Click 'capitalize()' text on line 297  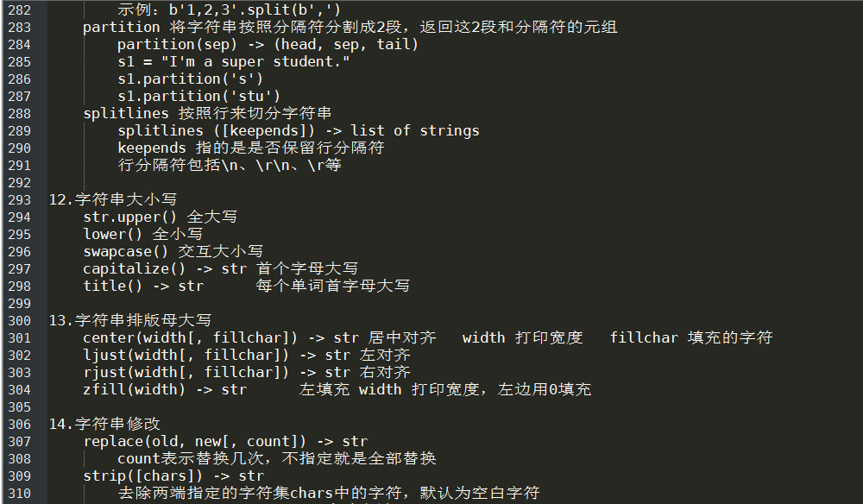point(135,268)
